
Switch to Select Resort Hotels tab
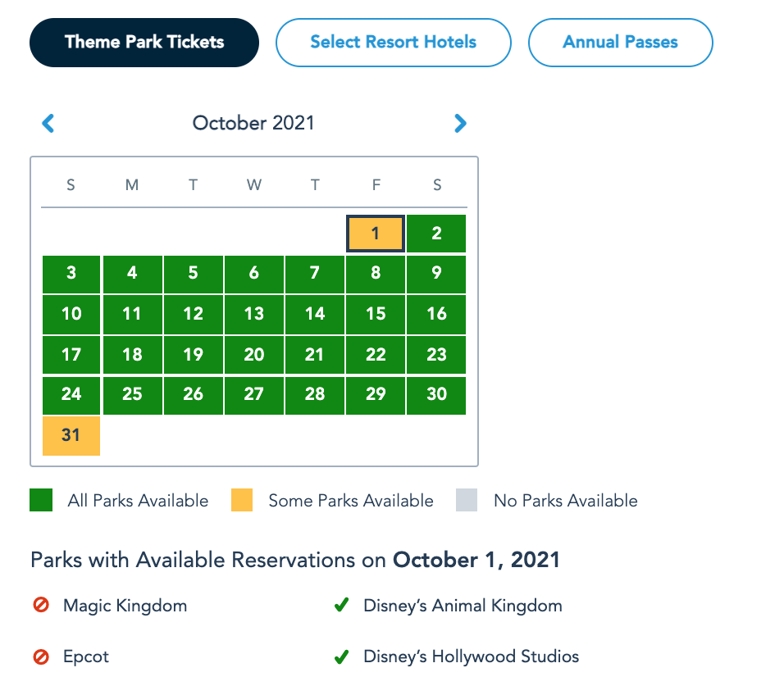pyautogui.click(x=393, y=43)
